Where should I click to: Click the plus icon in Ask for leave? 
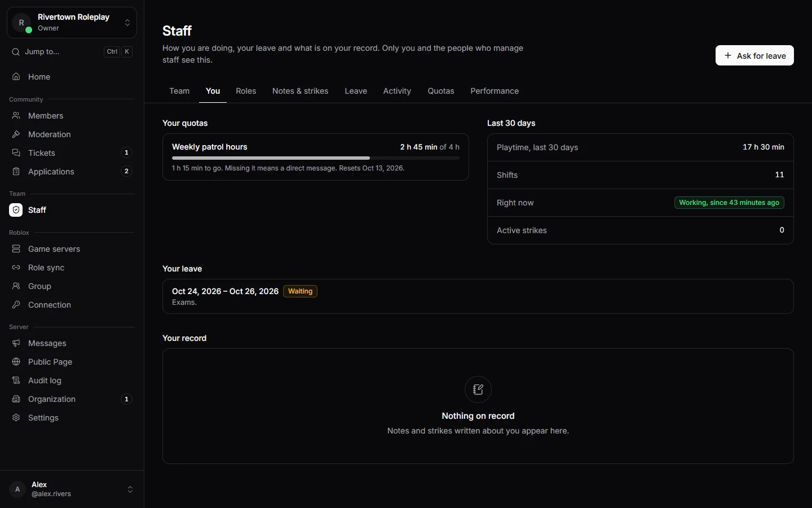(x=728, y=55)
